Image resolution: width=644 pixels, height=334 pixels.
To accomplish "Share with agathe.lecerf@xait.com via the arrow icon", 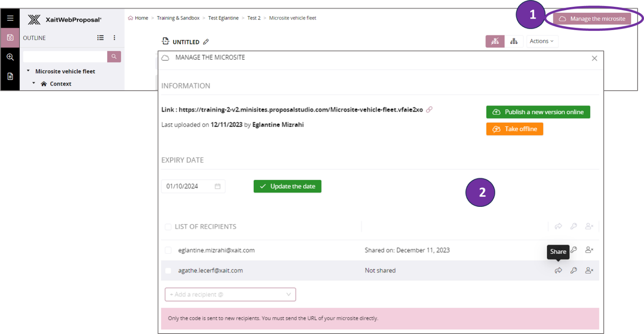I will click(558, 270).
